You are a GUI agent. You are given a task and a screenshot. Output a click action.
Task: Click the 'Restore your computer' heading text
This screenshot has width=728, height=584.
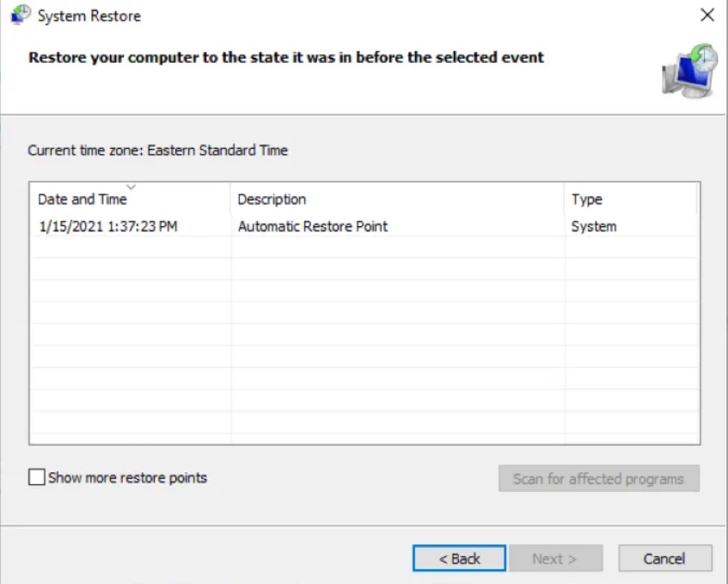286,58
